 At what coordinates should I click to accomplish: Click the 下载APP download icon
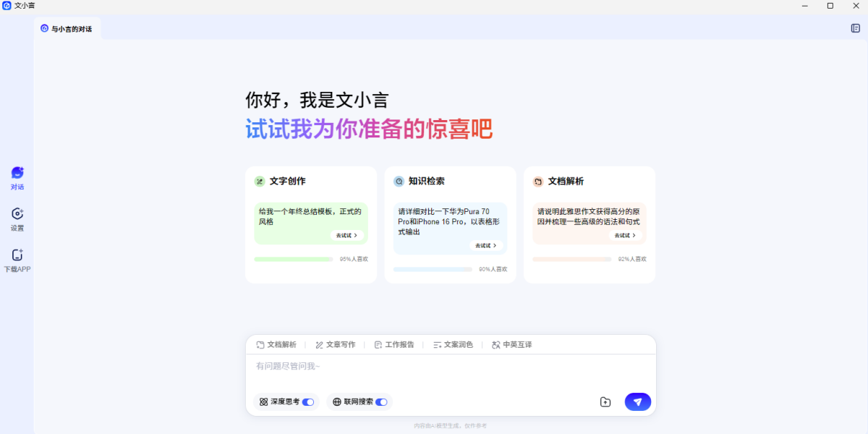pos(17,255)
